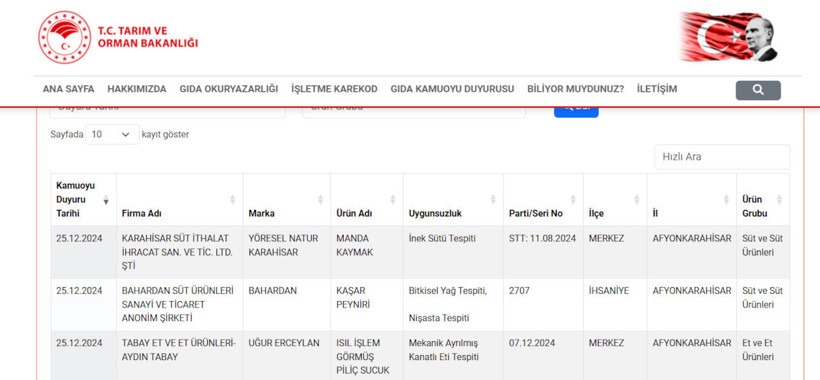Image resolution: width=820 pixels, height=380 pixels.
Task: Select the Et ve Et Ürünleri group cell
Action: point(762,355)
